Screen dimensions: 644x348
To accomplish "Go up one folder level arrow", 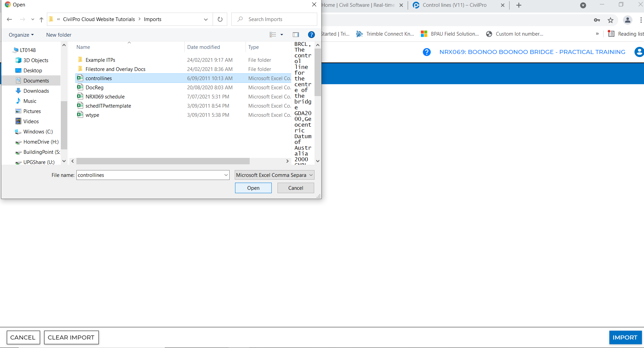I will tap(41, 19).
